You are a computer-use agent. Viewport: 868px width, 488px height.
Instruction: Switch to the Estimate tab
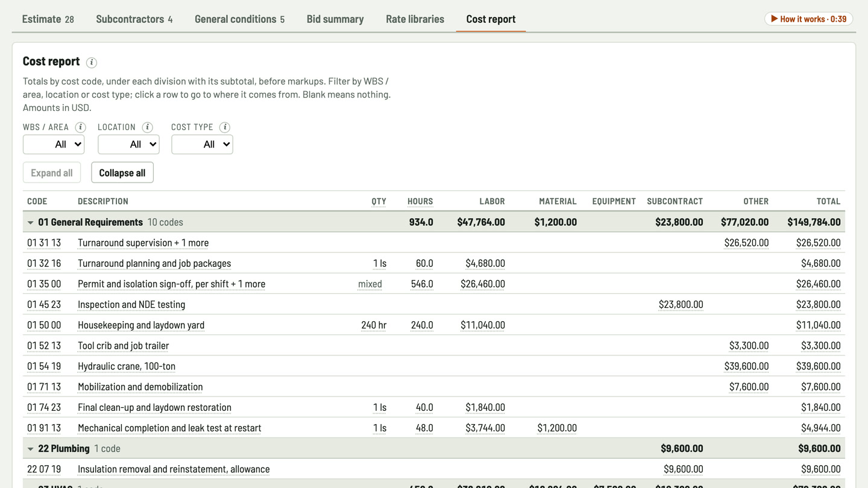click(x=48, y=19)
